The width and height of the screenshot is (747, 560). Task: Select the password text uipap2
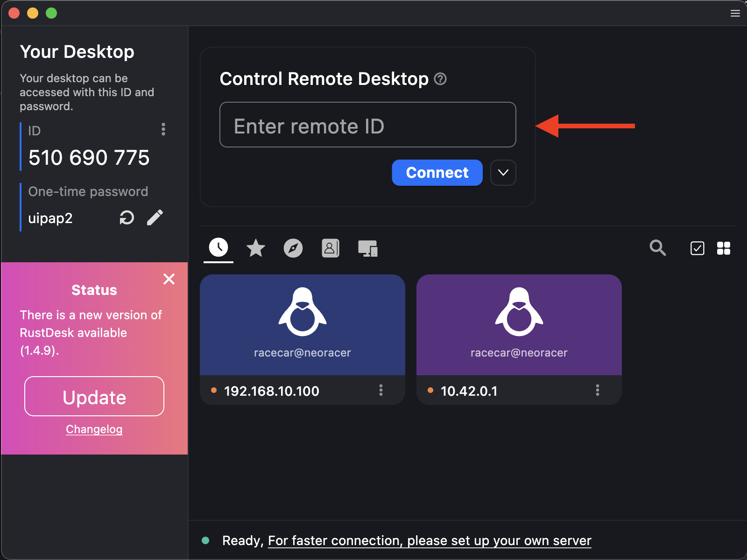tap(50, 218)
